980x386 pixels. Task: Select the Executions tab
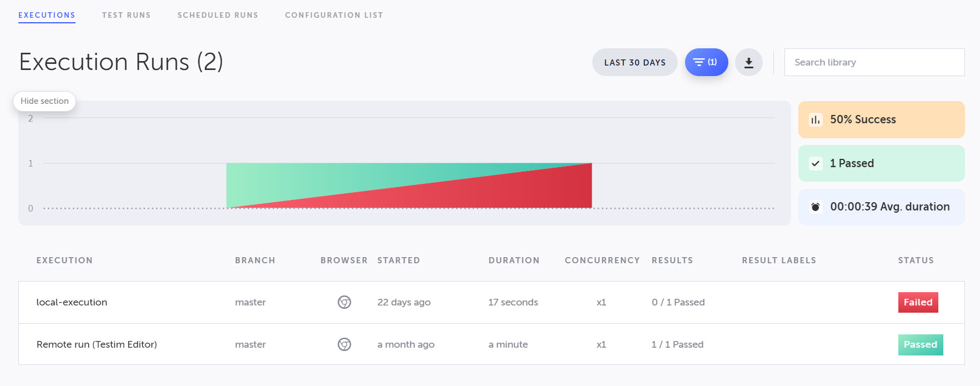[x=47, y=15]
